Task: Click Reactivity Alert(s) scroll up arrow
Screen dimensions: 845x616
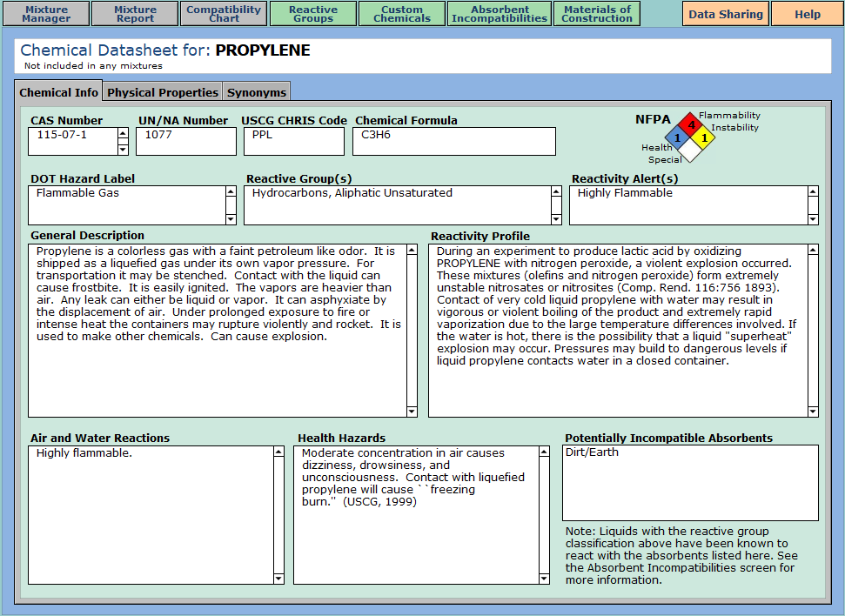Action: (x=813, y=191)
